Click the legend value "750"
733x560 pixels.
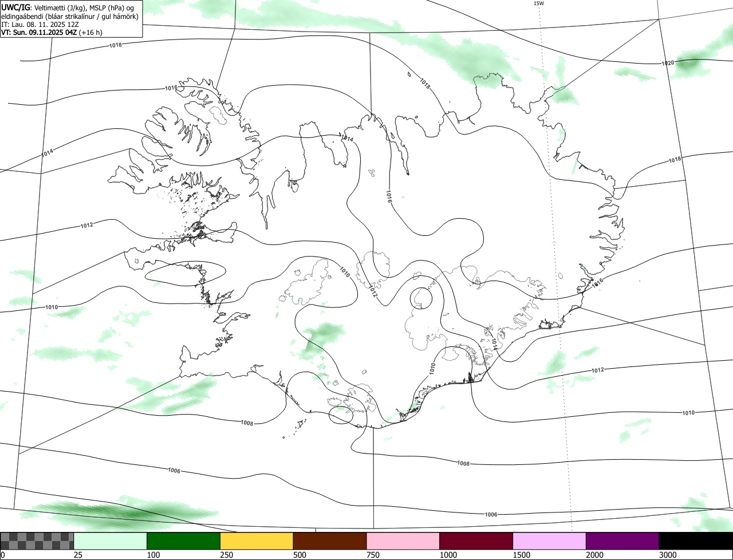coord(372,555)
